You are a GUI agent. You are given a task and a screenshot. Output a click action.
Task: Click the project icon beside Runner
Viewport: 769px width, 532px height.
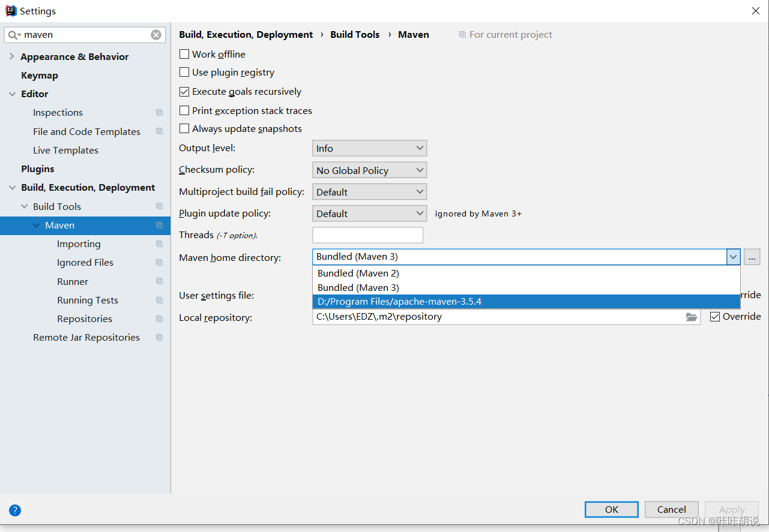(x=159, y=281)
